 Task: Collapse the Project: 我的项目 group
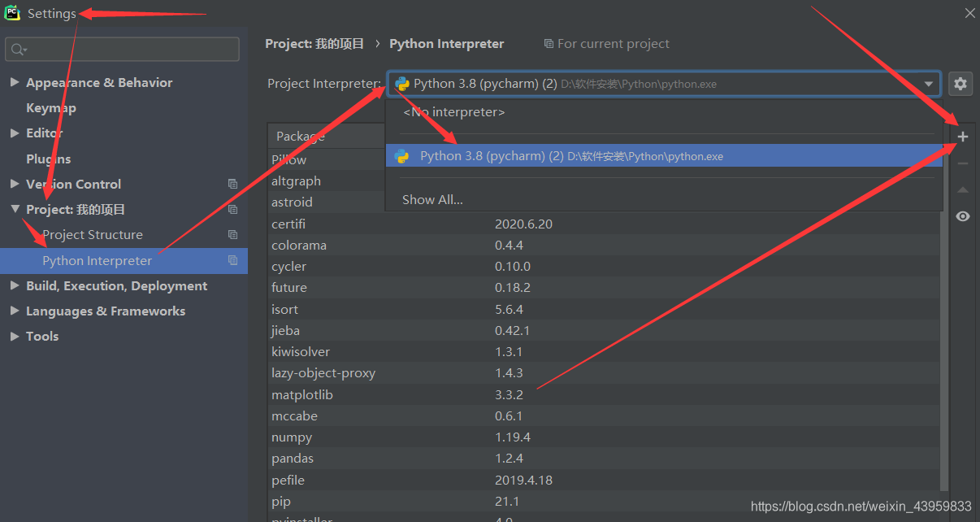click(x=15, y=210)
